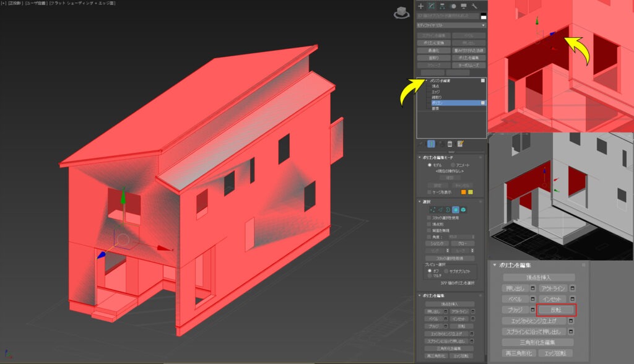
Task: Open the modifier list dropdown
Action: (x=451, y=25)
